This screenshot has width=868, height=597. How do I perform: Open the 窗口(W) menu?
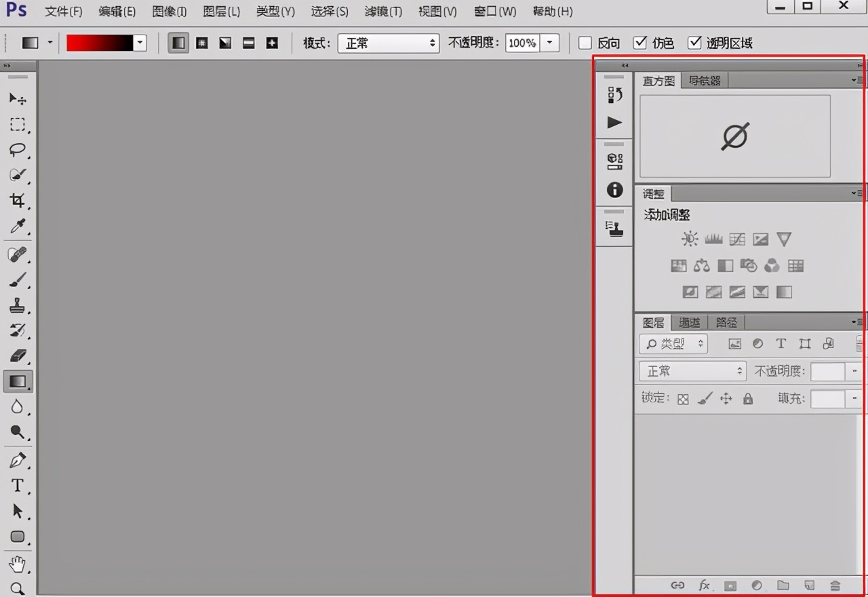[x=495, y=12]
